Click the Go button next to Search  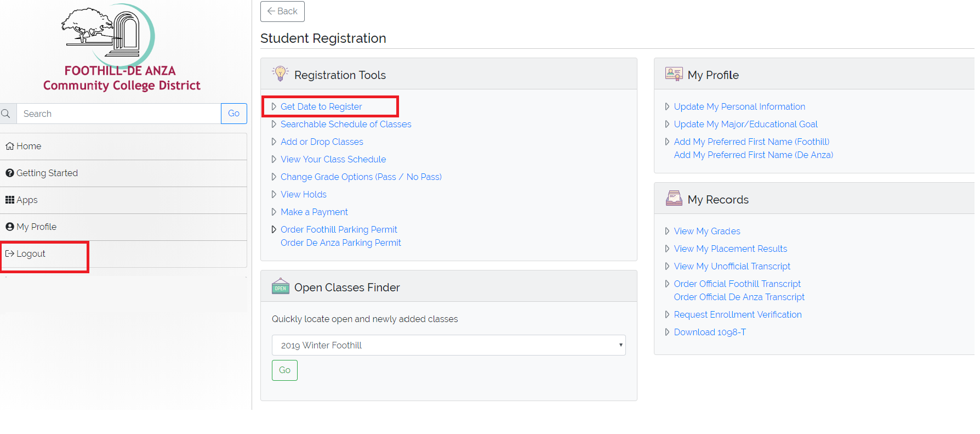point(234,114)
